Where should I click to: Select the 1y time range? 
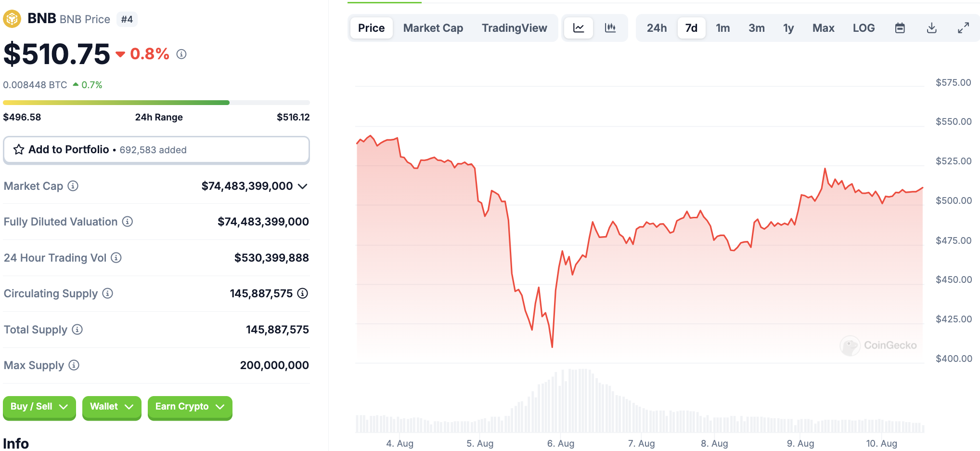click(788, 28)
